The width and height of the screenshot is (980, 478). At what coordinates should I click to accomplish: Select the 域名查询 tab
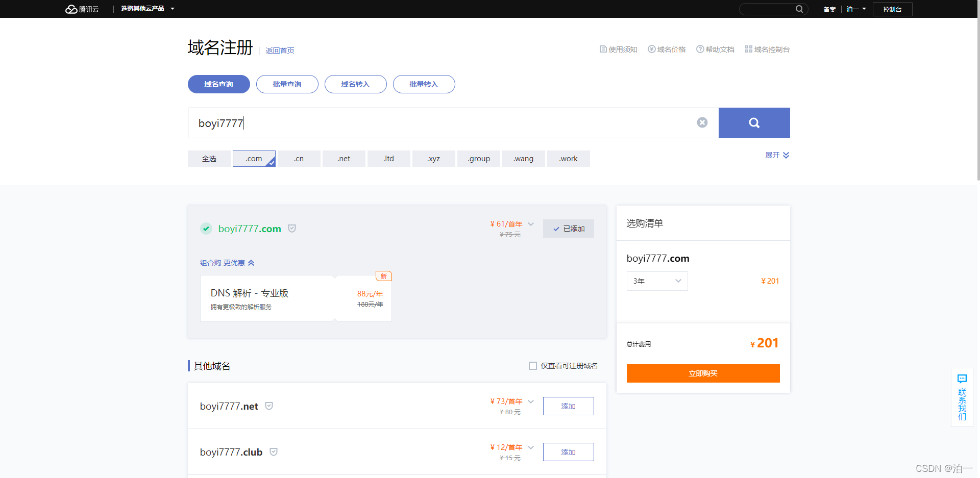[219, 84]
